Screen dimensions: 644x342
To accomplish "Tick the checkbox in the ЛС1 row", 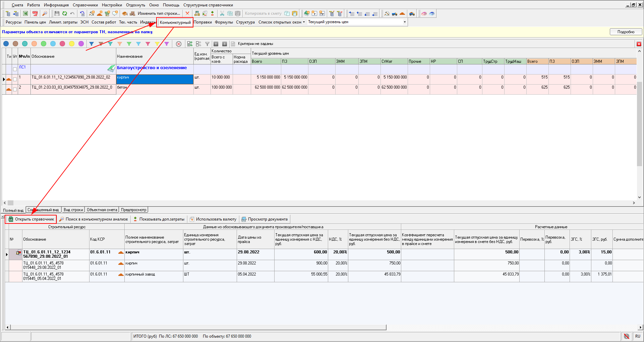I will pos(15,69).
